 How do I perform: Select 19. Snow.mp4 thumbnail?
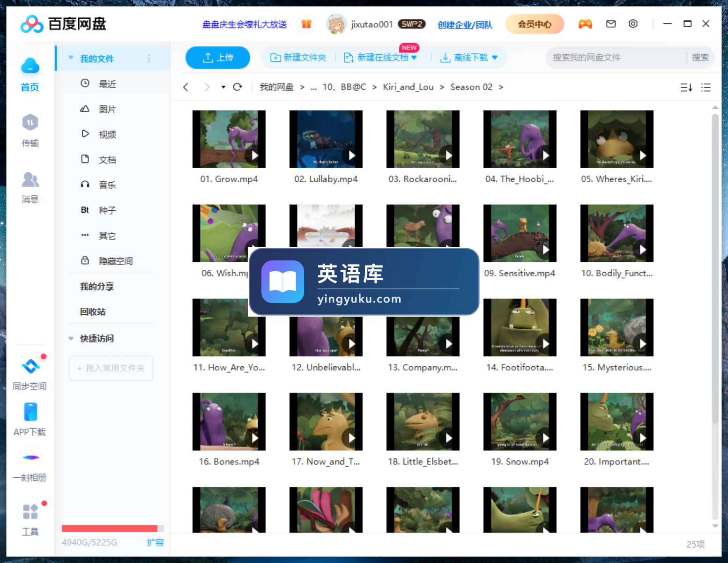pyautogui.click(x=520, y=422)
